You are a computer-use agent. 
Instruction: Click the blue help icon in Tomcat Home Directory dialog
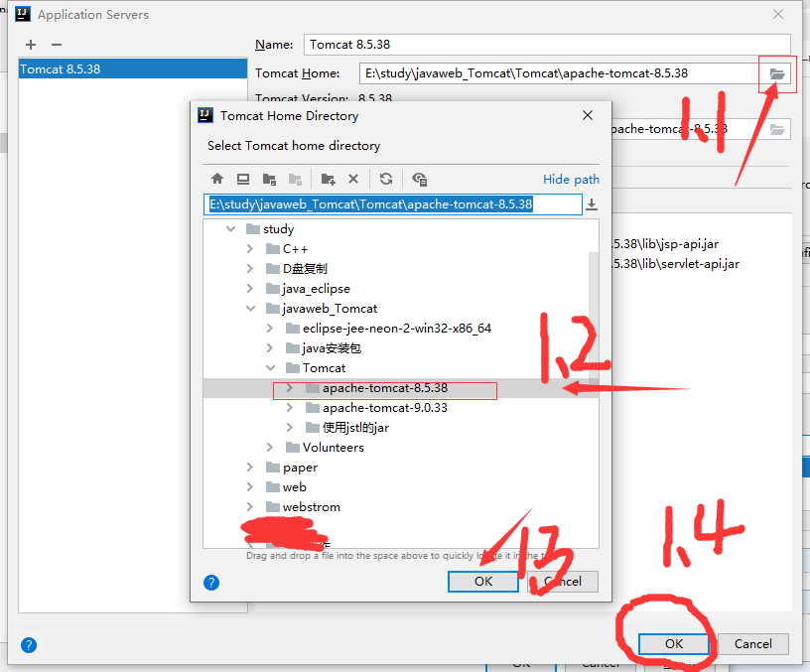pos(211,583)
